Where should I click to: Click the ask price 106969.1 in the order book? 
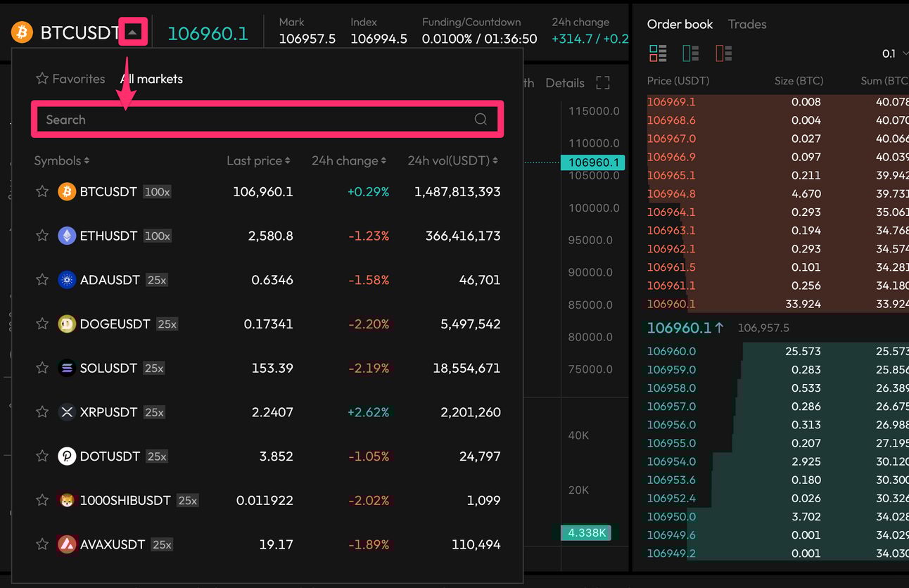pyautogui.click(x=671, y=102)
